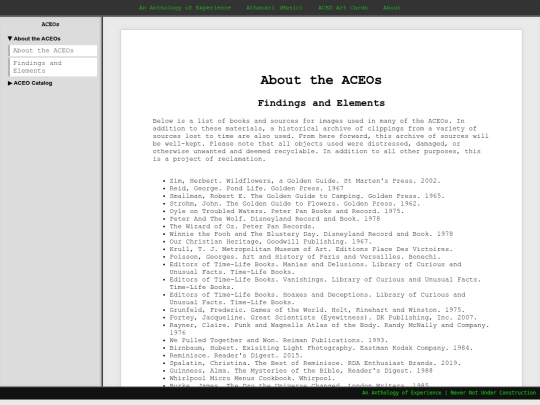This screenshot has height=405, width=540.
Task: Click the intro paragraph about books and sources
Action: coord(321,140)
